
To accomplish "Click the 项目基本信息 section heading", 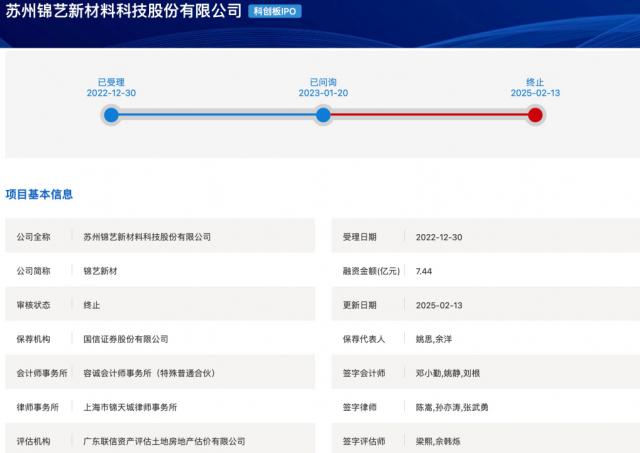I will (x=39, y=194).
